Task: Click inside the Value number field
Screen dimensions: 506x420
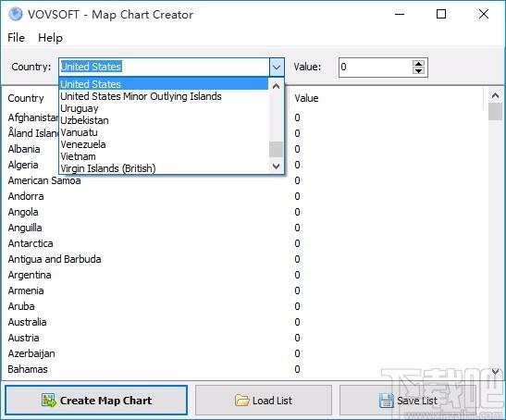Action: point(376,68)
